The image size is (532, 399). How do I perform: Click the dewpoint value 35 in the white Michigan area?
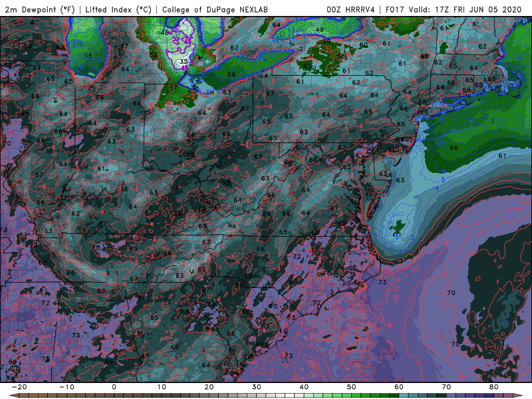click(x=184, y=61)
